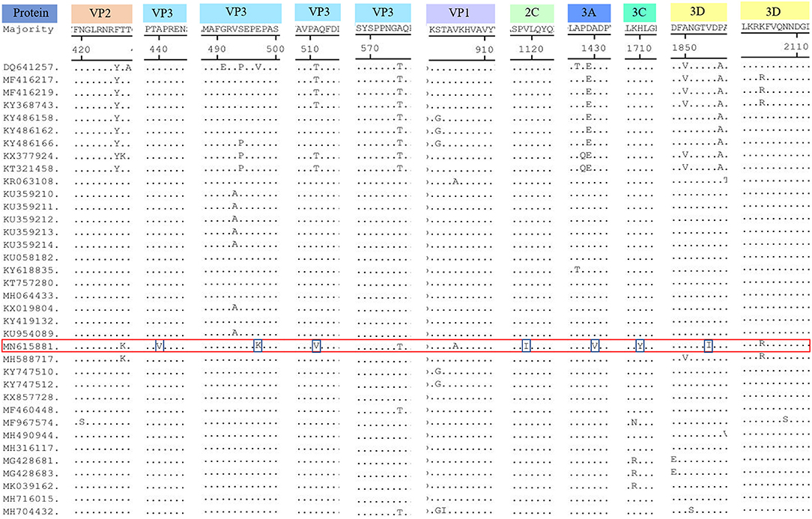This screenshot has width=812, height=519.
Task: Select the 3D label above DFANGTVDPA
Action: point(698,13)
